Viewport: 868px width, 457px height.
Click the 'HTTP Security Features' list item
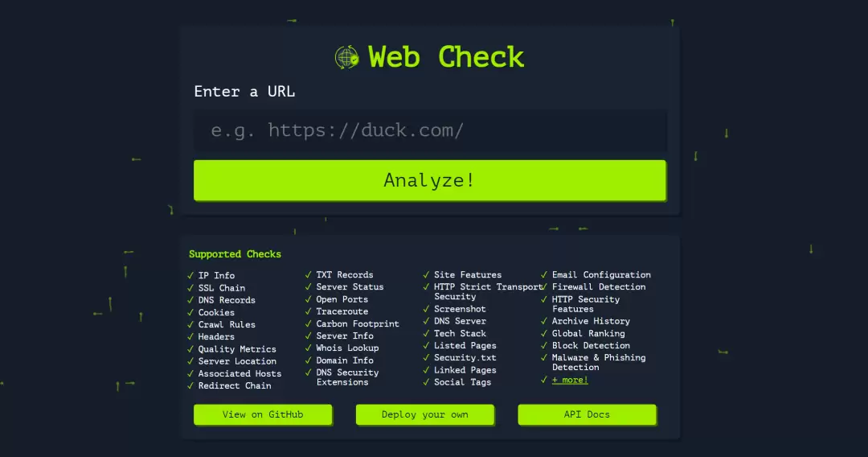586,304
